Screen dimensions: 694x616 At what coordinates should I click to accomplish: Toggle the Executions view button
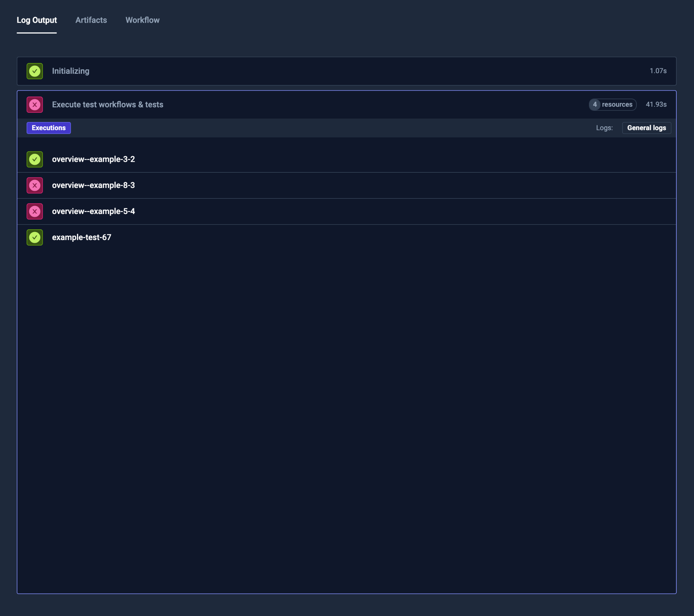click(x=48, y=128)
